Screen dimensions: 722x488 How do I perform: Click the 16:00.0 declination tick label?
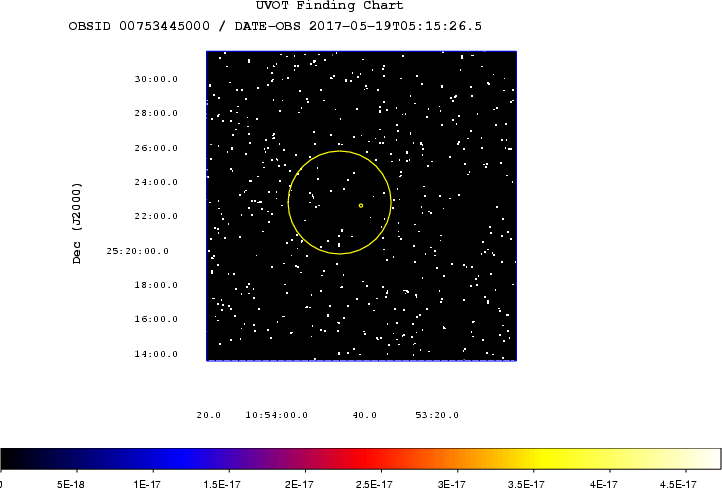(x=156, y=319)
